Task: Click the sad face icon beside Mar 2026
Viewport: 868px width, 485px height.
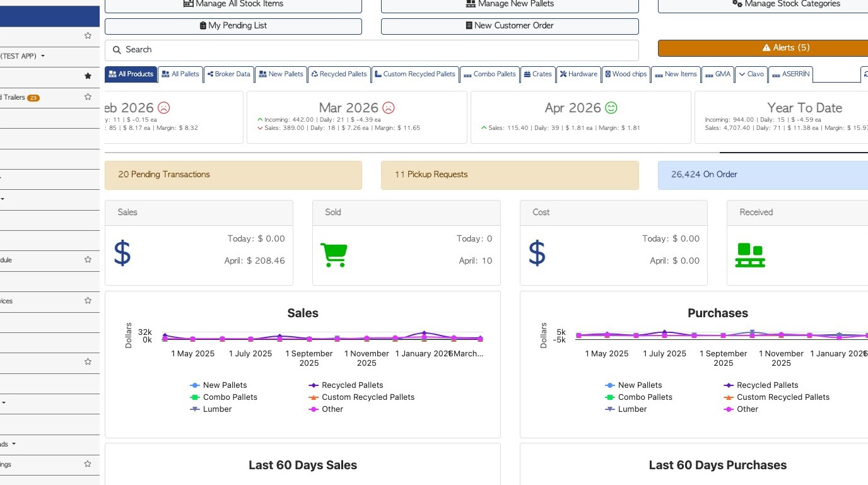Action: tap(389, 108)
